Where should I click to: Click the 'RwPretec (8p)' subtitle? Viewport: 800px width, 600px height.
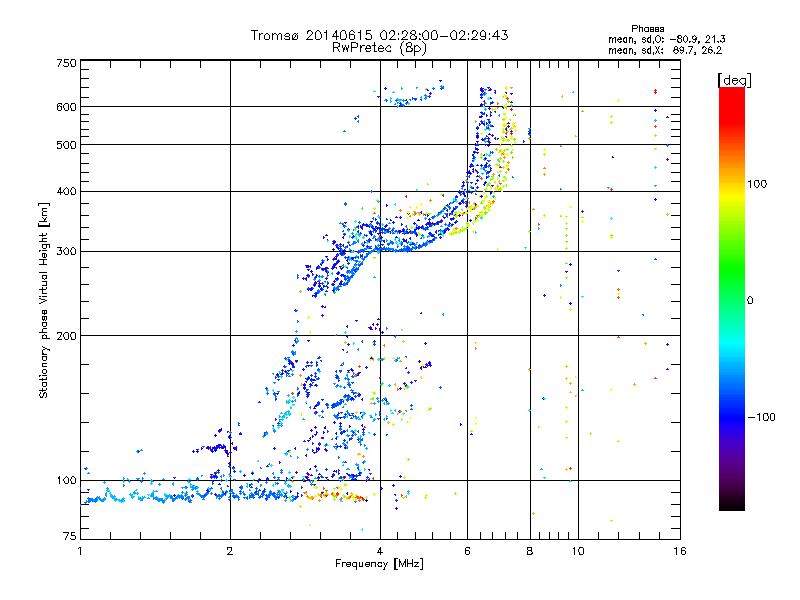coord(379,48)
